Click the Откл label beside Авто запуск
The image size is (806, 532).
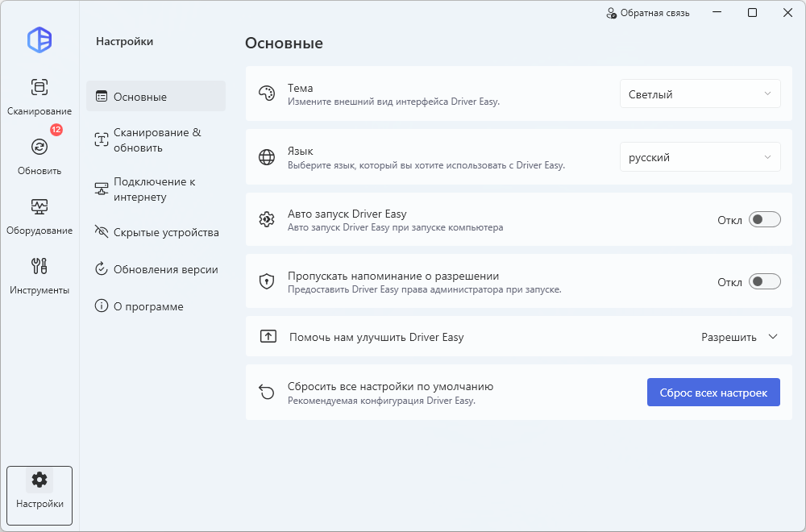pos(730,220)
